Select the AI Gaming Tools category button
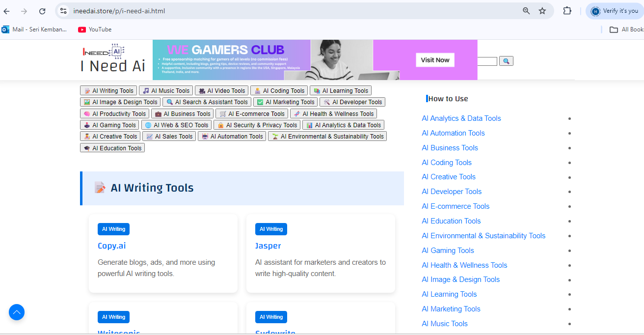 point(109,125)
